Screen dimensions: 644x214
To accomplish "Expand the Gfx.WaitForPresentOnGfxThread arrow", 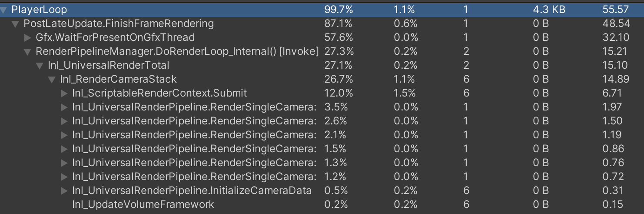I will tap(27, 37).
